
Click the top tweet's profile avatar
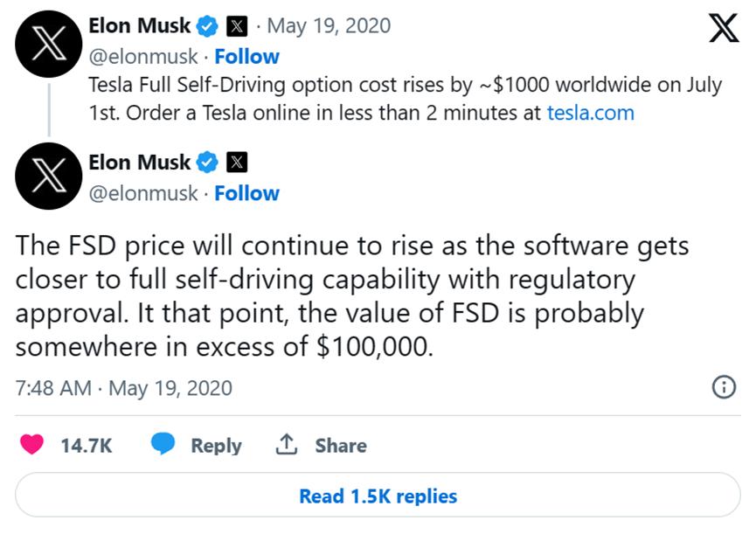(49, 42)
